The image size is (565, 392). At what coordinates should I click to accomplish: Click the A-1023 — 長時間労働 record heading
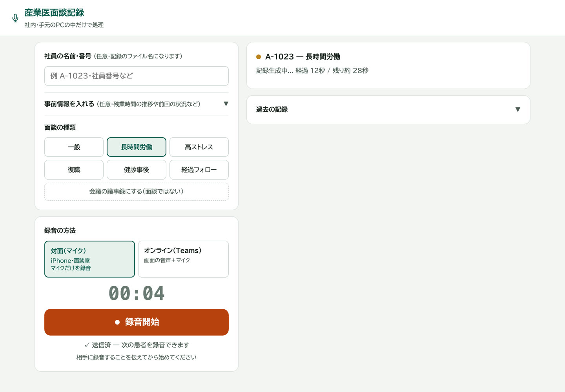303,57
